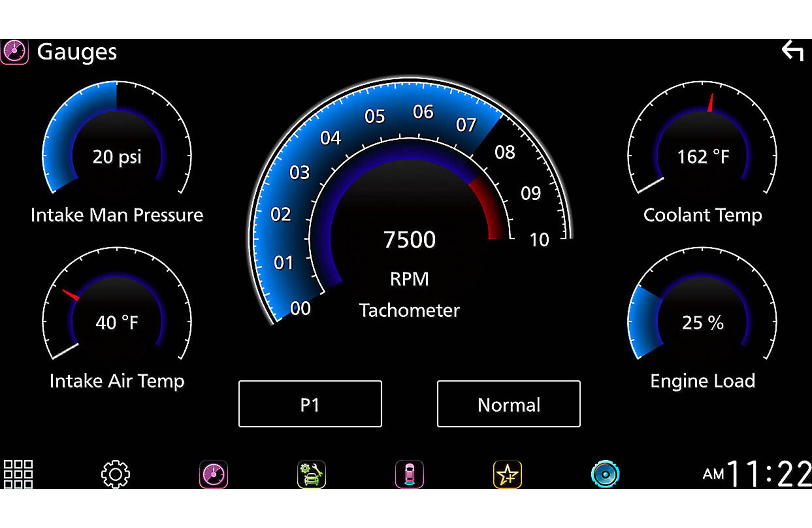This screenshot has height=528, width=812.
Task: Select the pink Gauges icon in bottom bar
Action: click(x=214, y=474)
